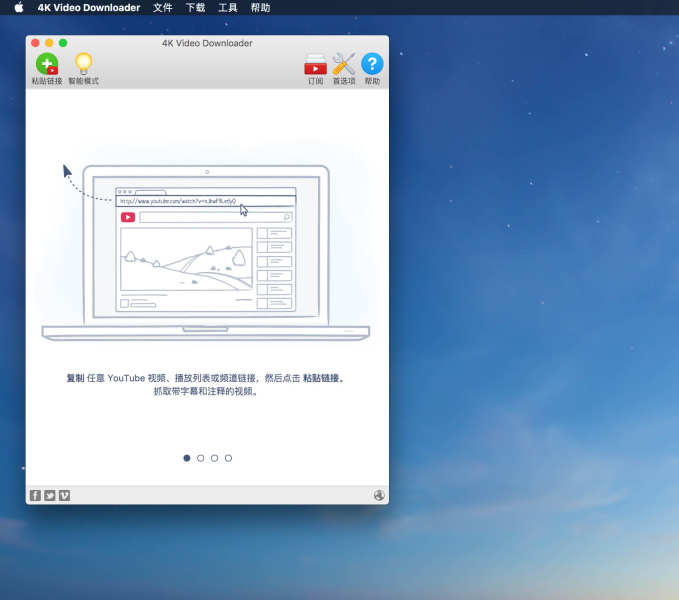
Task: Click the Help (帮助) question mark icon
Action: click(372, 64)
